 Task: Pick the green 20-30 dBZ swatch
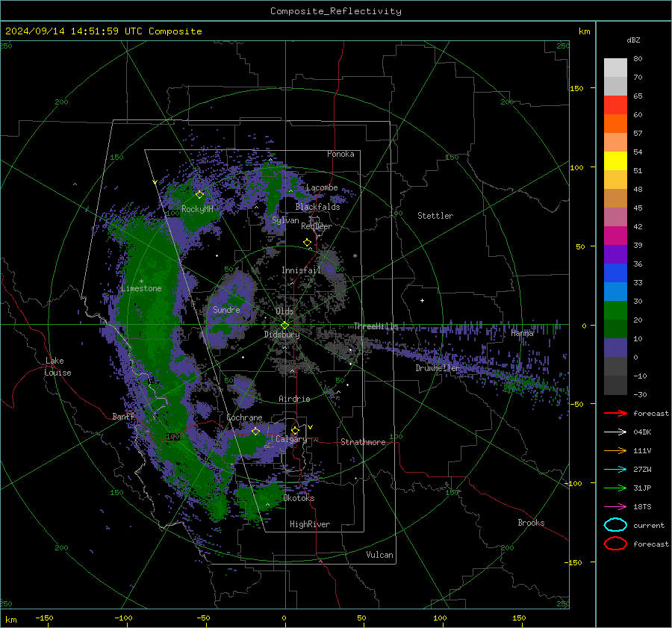(x=615, y=311)
